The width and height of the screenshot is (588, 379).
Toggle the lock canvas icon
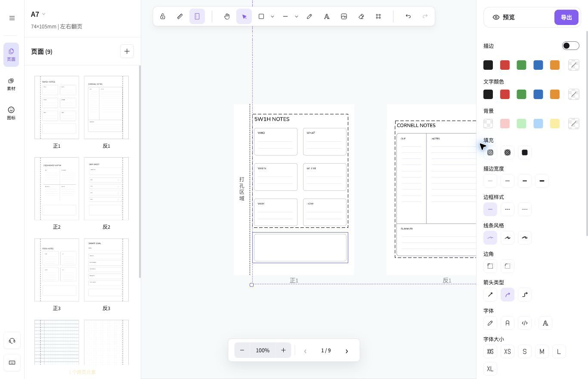pyautogui.click(x=163, y=16)
